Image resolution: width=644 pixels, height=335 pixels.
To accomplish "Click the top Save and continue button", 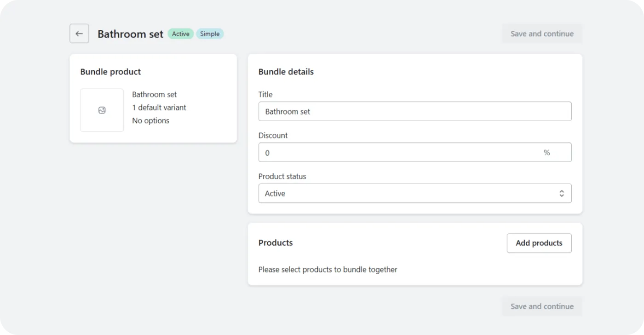I will (x=542, y=33).
